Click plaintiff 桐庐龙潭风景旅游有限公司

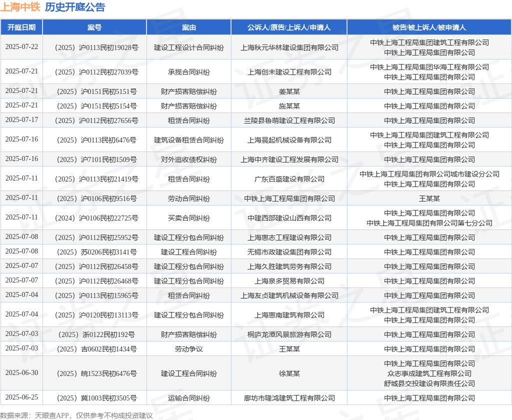[x=289, y=334]
